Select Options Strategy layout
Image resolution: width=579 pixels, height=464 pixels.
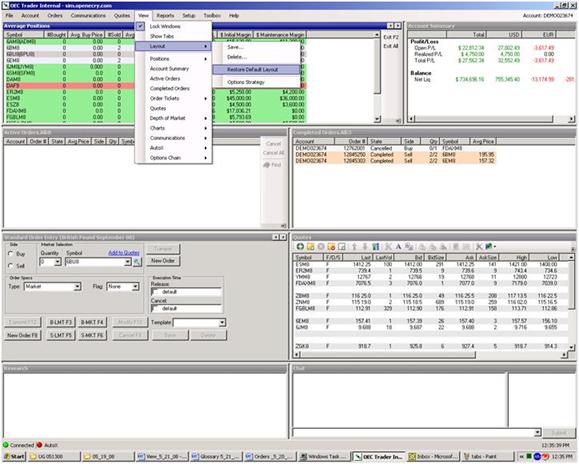(x=256, y=82)
